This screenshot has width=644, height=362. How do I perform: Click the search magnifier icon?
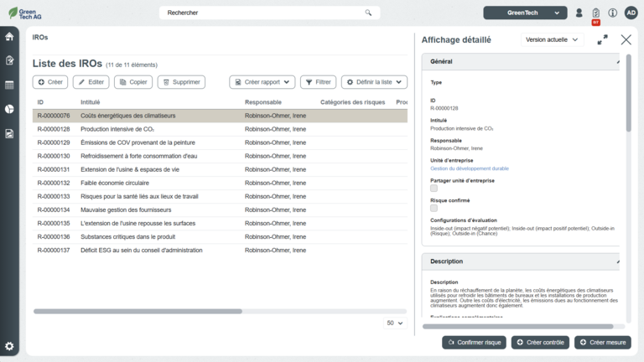(368, 13)
